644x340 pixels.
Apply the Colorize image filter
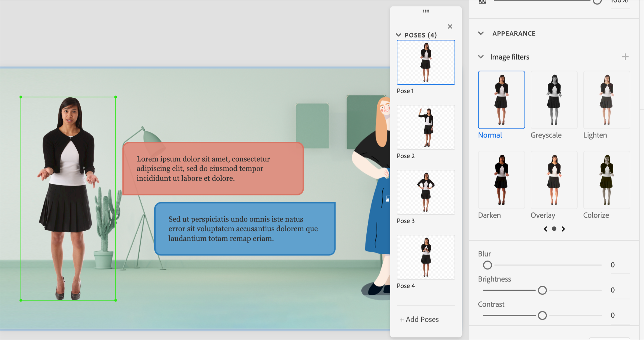click(606, 180)
